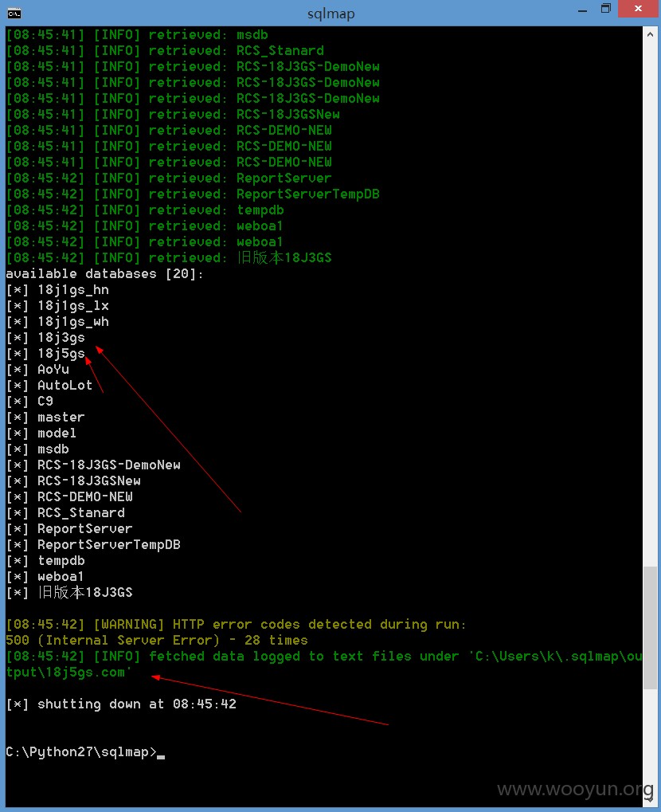This screenshot has width=661, height=812.
Task: Open the cmd system menu icon
Action: click(x=14, y=14)
